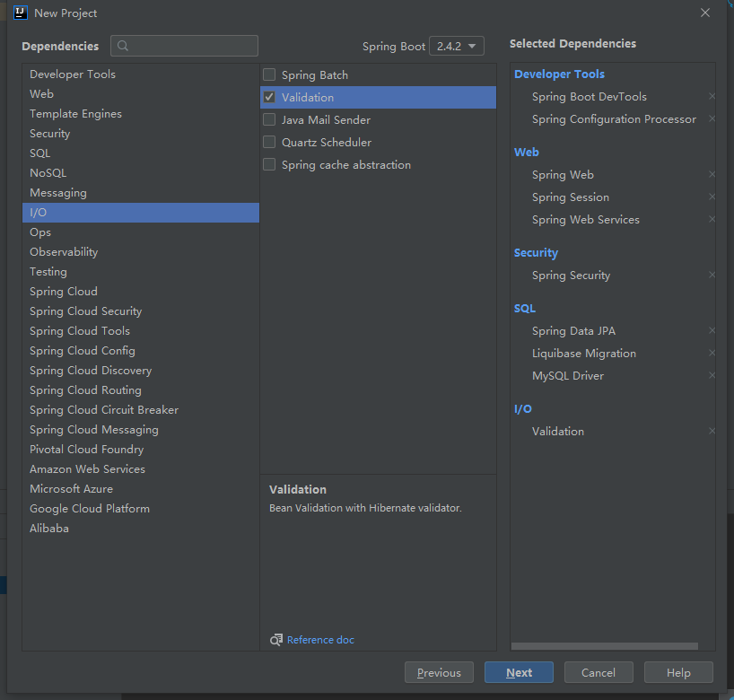This screenshot has height=700, width=734.
Task: Remove Spring Session dependency
Action: (712, 197)
